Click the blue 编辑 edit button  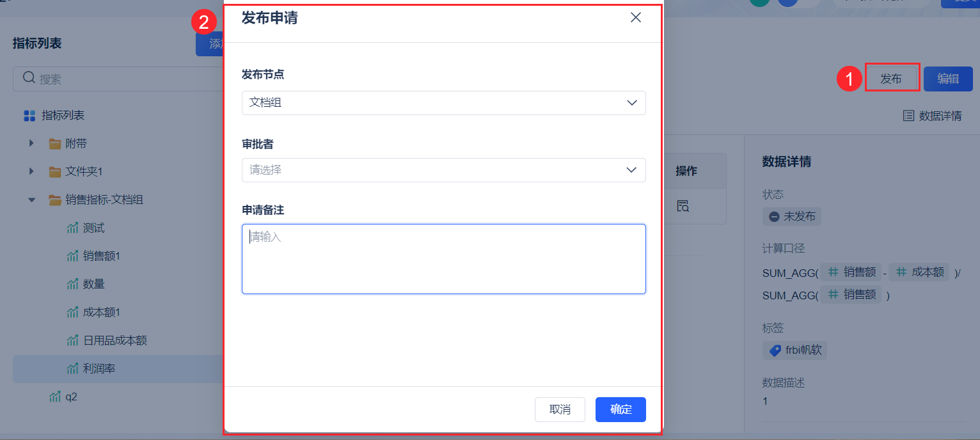coord(947,79)
